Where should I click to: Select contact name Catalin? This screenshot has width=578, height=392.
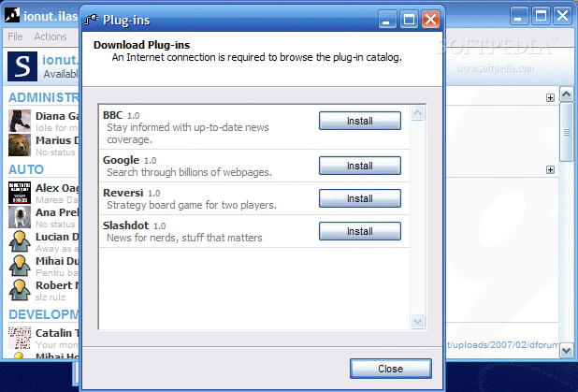pos(57,333)
